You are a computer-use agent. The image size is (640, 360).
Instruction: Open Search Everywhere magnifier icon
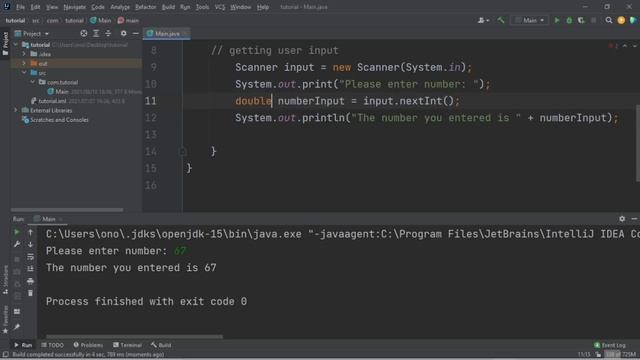pos(609,20)
